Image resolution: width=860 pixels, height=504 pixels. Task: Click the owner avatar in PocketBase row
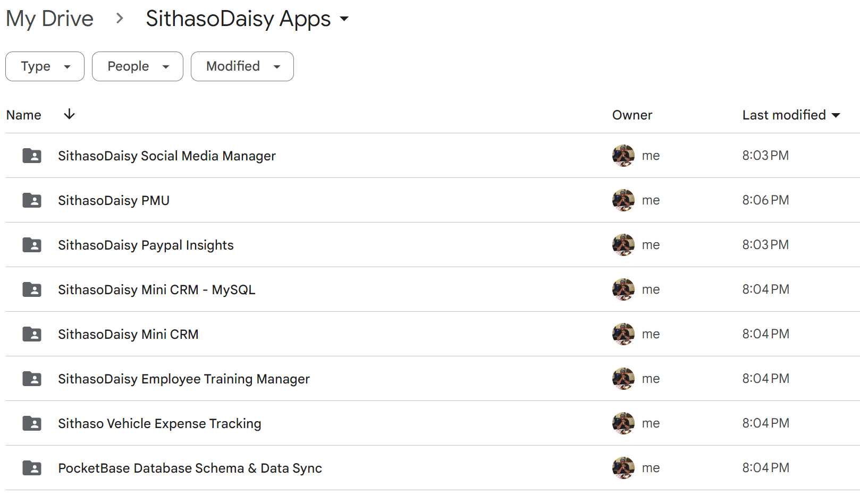[623, 468]
